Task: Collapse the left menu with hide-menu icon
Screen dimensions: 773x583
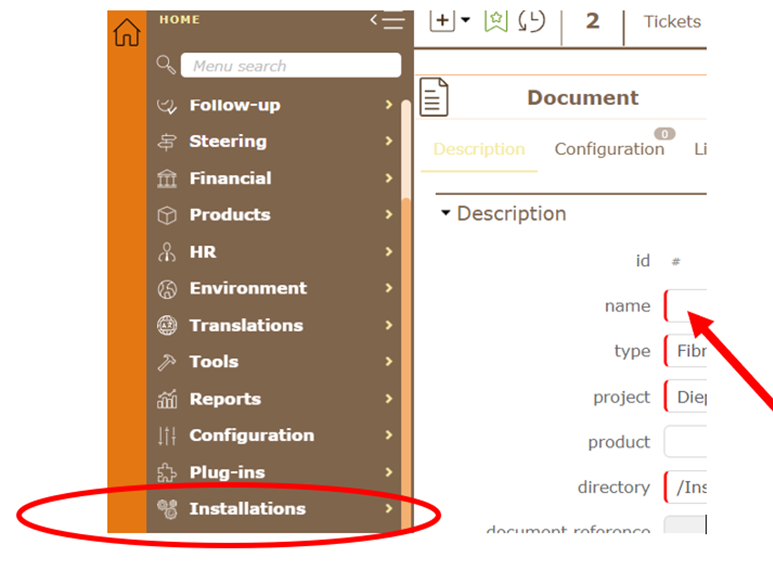Action: 387,20
